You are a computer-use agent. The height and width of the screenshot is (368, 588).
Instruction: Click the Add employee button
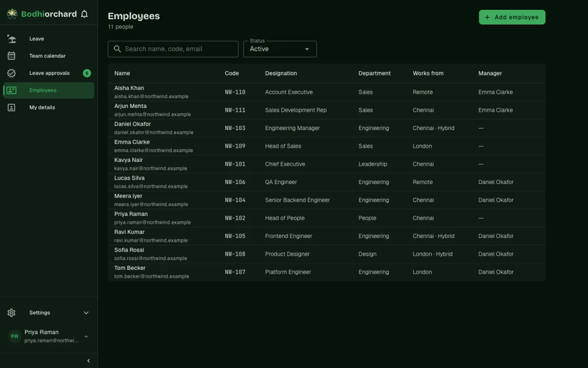(x=512, y=17)
